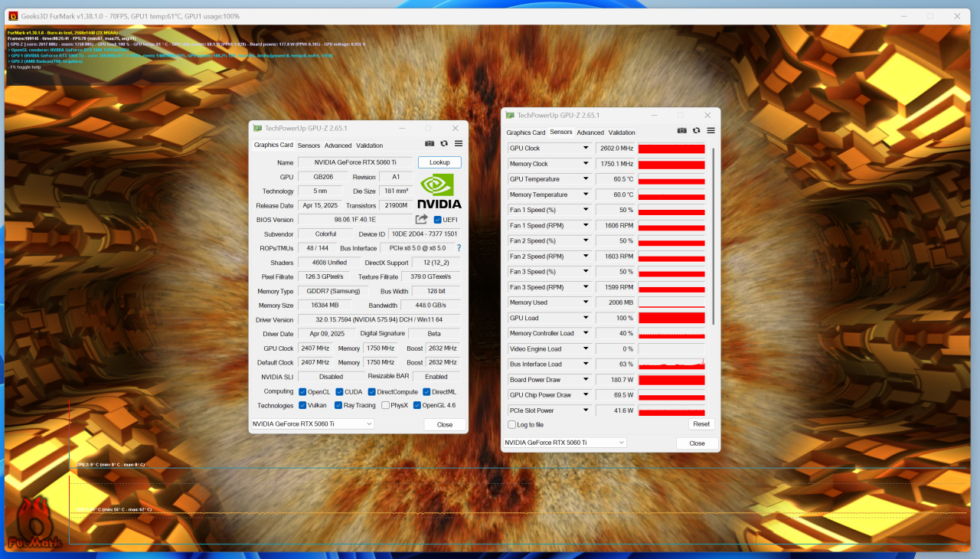Toggle the PhysX checkbox
Image resolution: width=980 pixels, height=559 pixels.
pyautogui.click(x=386, y=406)
